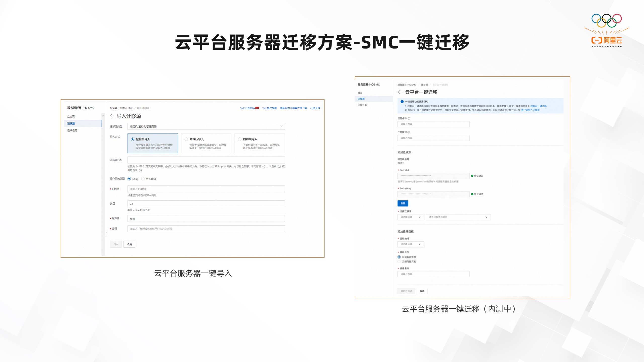
Task: Focus the 任务名称 input field
Action: pos(433,124)
